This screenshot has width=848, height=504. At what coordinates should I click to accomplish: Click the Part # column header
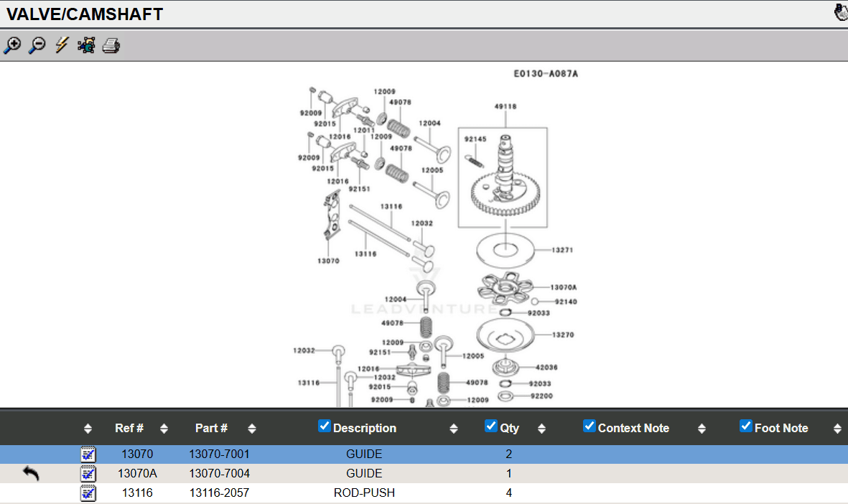[211, 428]
